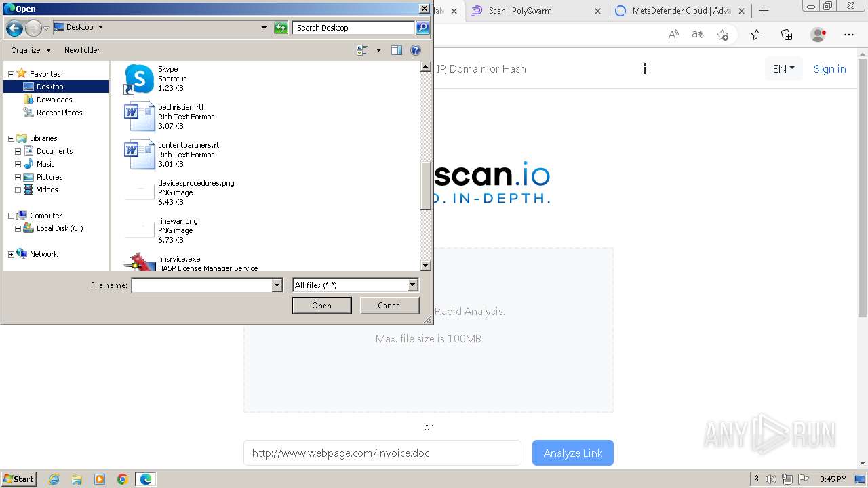Image resolution: width=868 pixels, height=488 pixels.
Task: Open the view options dropdown arrow
Action: click(378, 50)
